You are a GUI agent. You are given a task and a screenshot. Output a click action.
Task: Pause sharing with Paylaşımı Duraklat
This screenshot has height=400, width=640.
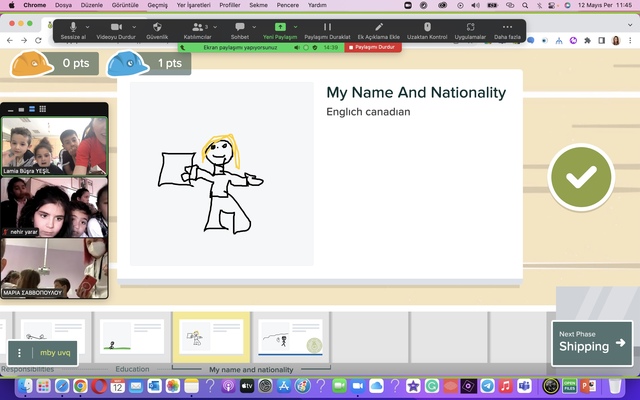point(326,29)
